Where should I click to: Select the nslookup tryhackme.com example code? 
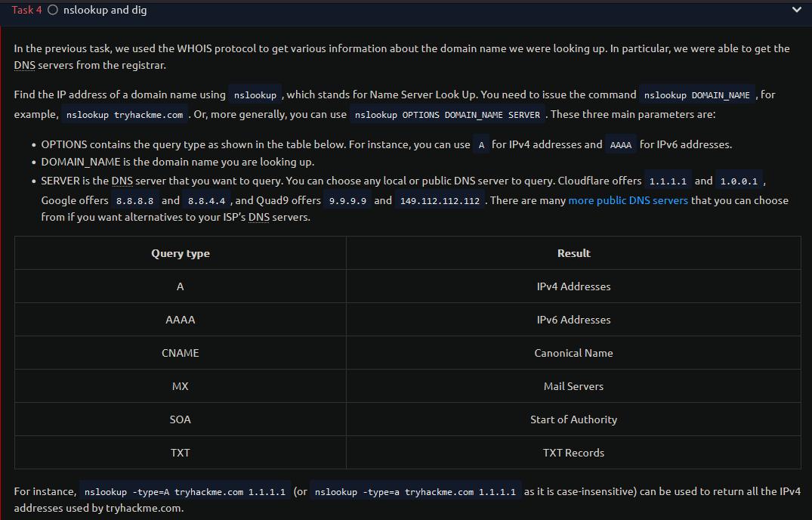pos(125,114)
